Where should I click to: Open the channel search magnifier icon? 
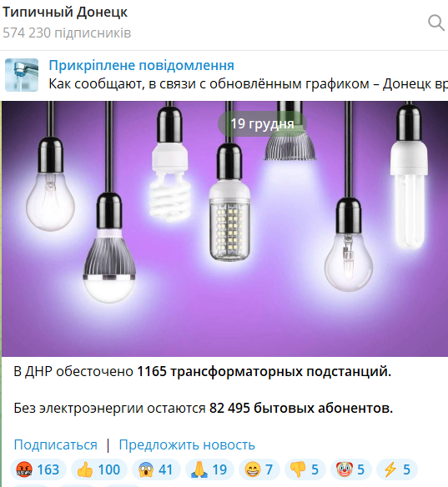coord(435,23)
